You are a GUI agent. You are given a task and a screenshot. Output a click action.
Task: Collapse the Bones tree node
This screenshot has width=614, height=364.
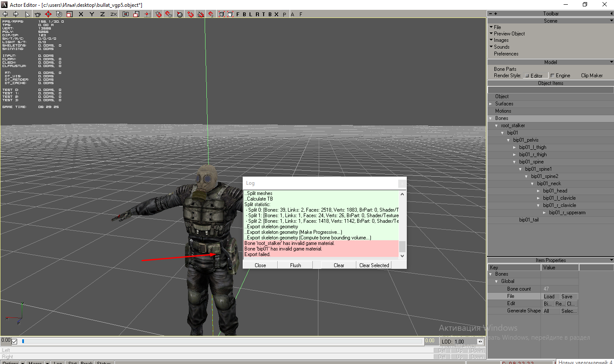coord(491,118)
